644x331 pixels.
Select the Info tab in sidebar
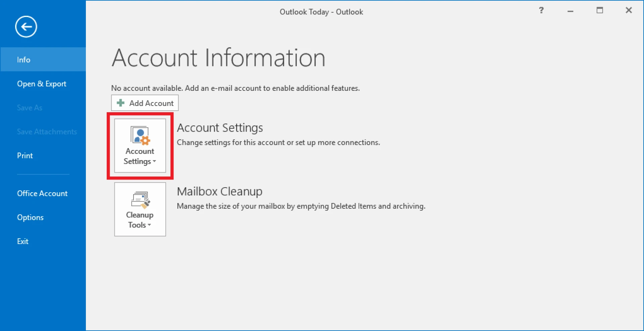24,60
